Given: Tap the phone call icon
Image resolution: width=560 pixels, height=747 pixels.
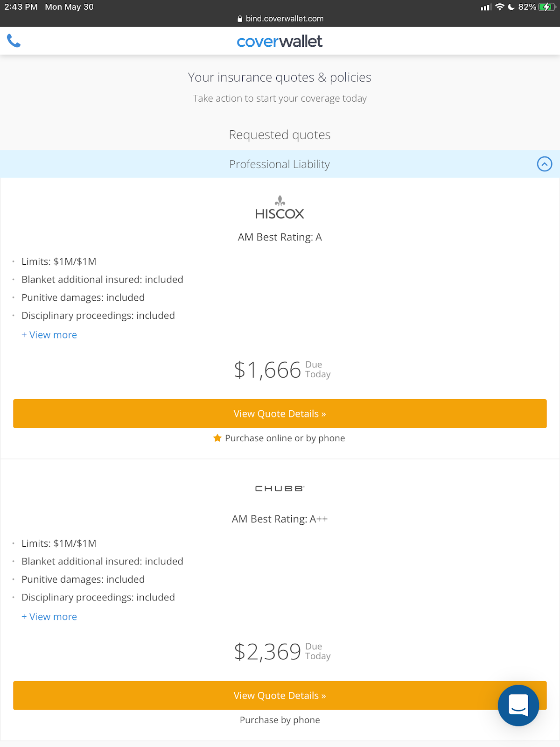Looking at the screenshot, I should tap(14, 41).
